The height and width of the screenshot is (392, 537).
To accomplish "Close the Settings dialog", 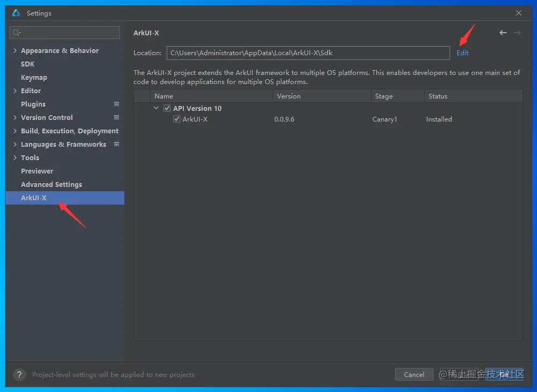I will tap(519, 13).
